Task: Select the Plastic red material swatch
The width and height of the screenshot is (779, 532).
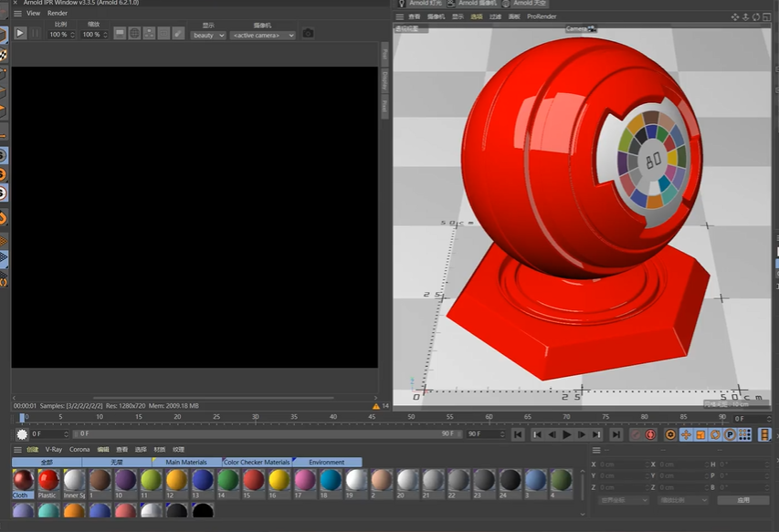Action: [48, 480]
